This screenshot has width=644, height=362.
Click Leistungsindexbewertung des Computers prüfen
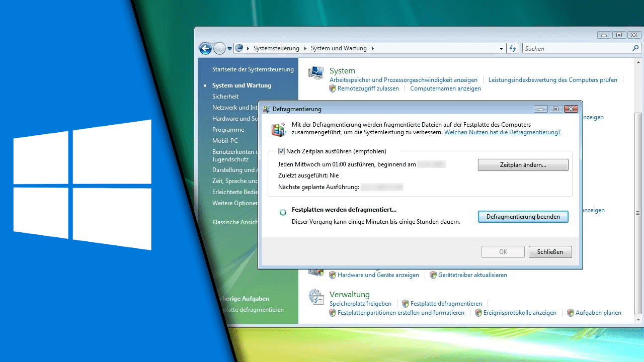[x=553, y=80]
